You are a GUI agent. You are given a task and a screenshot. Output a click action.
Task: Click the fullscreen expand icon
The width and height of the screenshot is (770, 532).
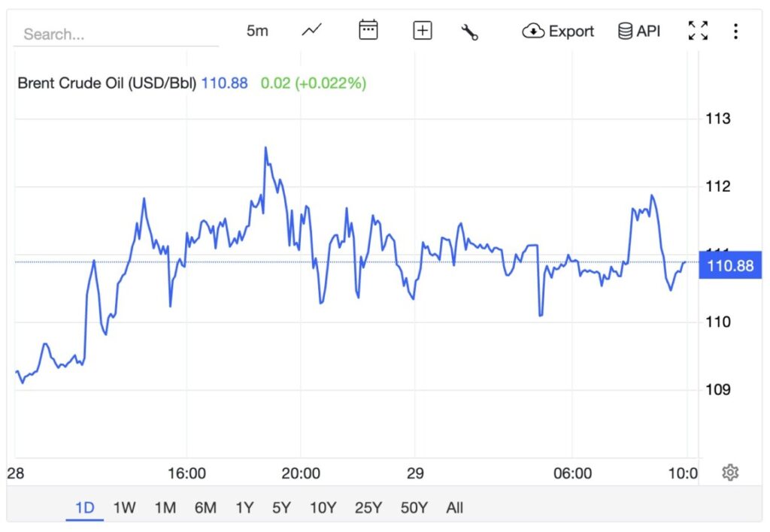tap(698, 31)
